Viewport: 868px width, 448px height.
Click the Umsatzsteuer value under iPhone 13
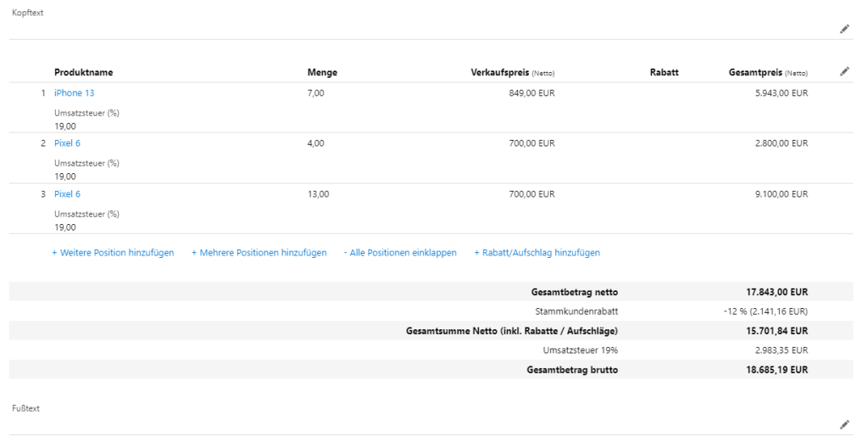tap(65, 126)
